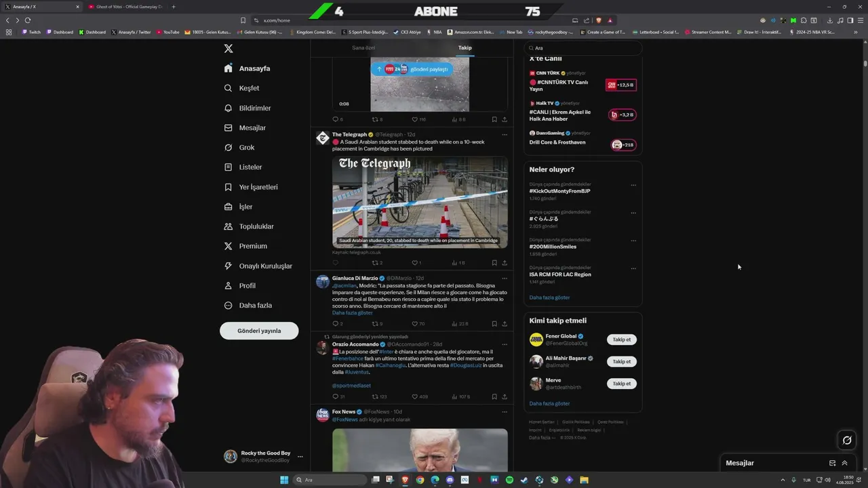Repost Orazio Accomando post
This screenshot has height=488, width=868.
pyautogui.click(x=379, y=396)
